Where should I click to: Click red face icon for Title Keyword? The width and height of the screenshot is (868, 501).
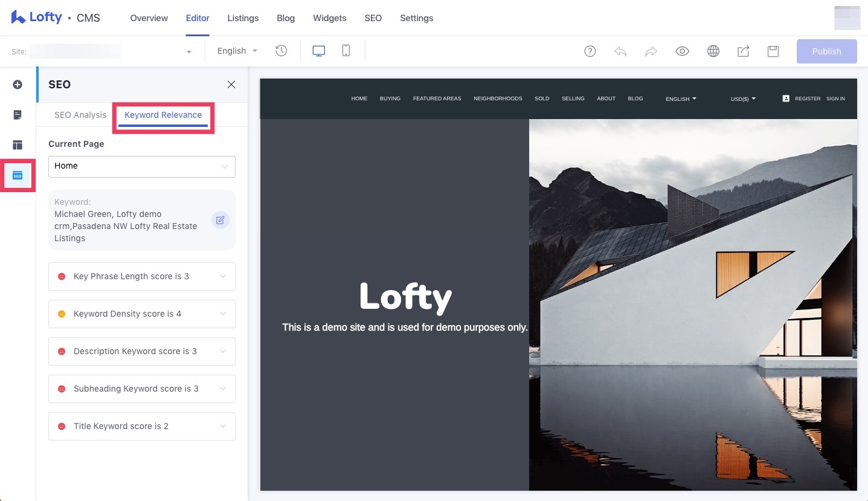coord(62,426)
